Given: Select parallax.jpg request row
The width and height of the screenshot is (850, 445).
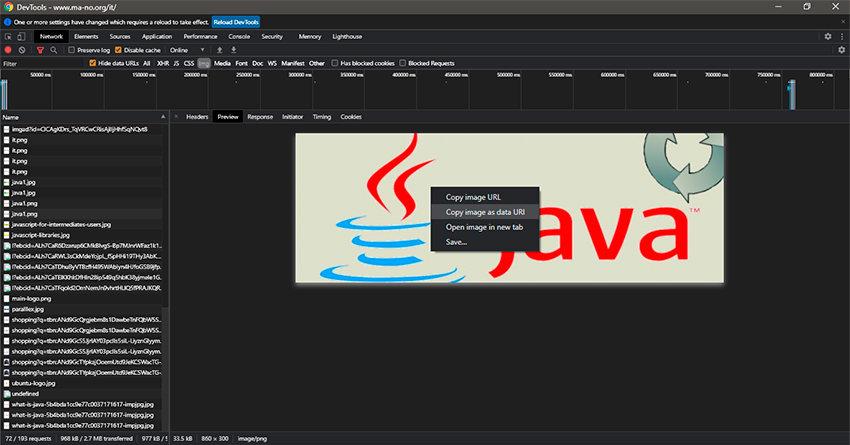Looking at the screenshot, I should (81, 309).
